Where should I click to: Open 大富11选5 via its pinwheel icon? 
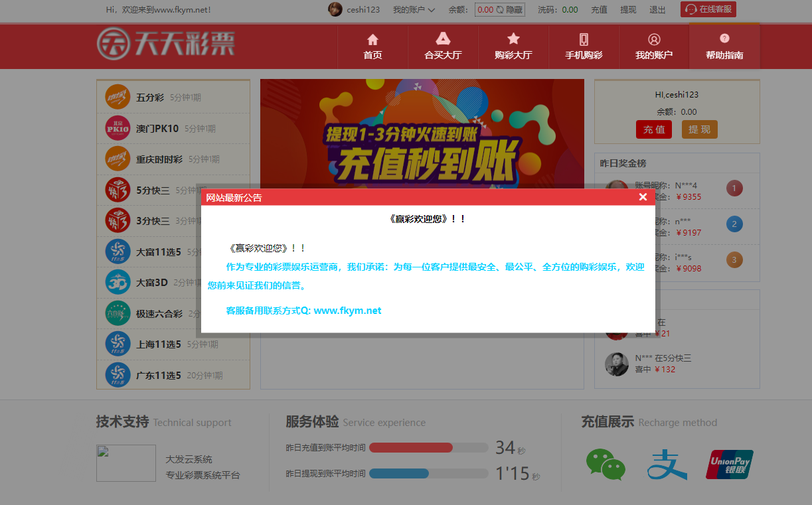[118, 251]
